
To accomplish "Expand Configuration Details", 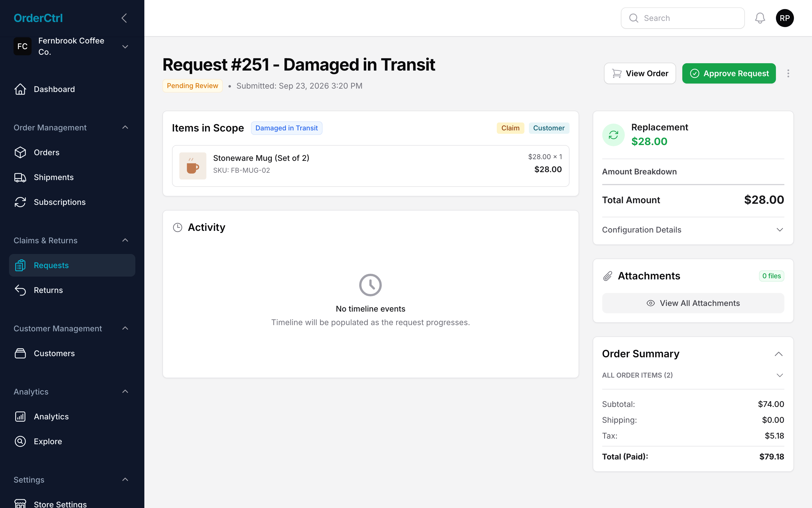I will [693, 230].
